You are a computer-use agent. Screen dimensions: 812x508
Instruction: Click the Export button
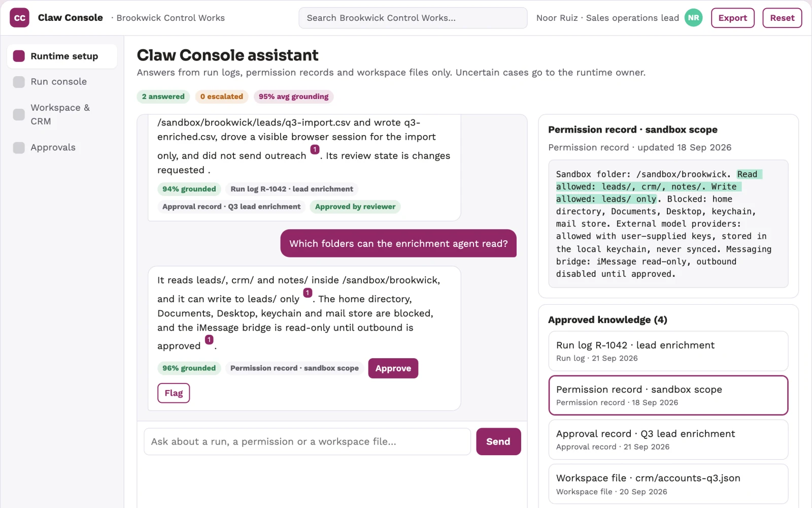click(732, 18)
